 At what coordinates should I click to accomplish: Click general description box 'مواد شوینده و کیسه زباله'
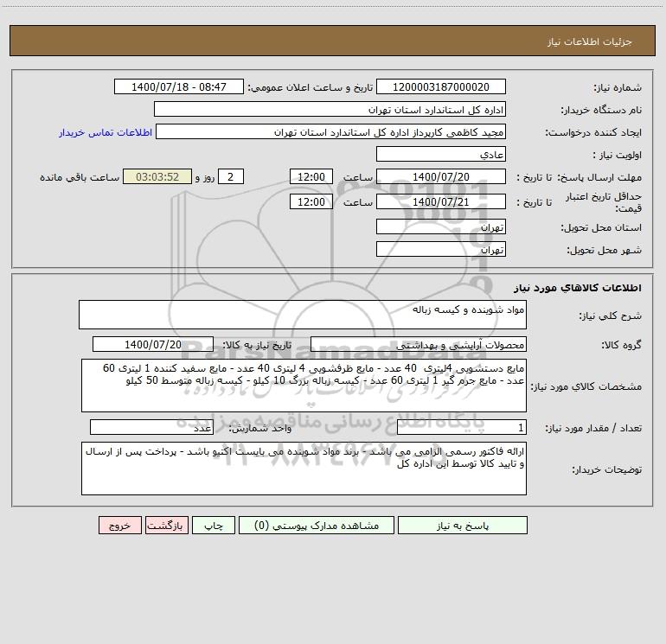pyautogui.click(x=303, y=315)
